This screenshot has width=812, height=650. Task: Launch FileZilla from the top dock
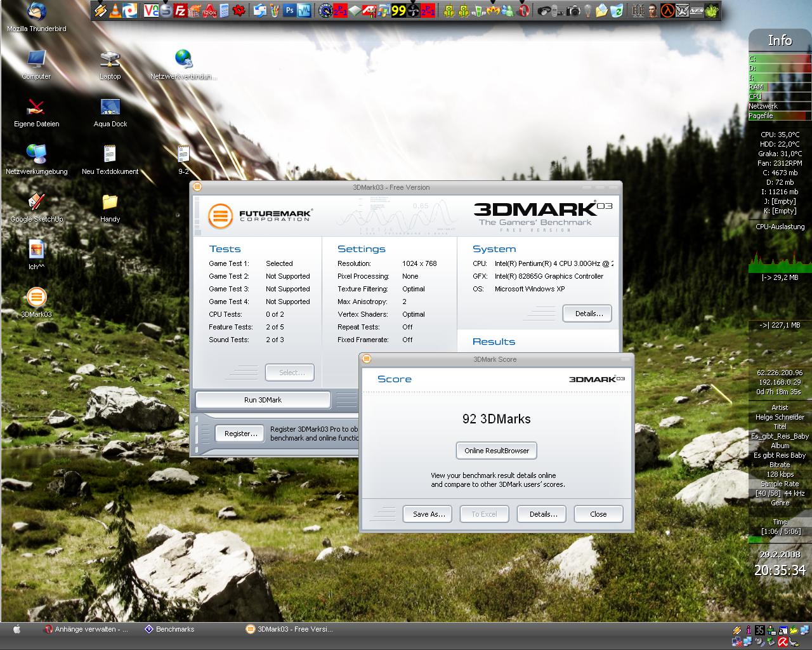[180, 10]
